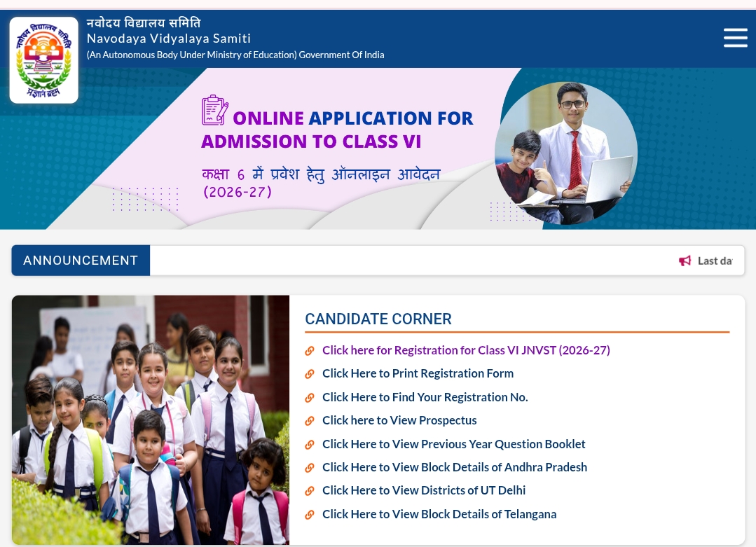Click the Hindi banner text with (2026-27)
Viewport: 756px width, 547px height.
[x=321, y=182]
